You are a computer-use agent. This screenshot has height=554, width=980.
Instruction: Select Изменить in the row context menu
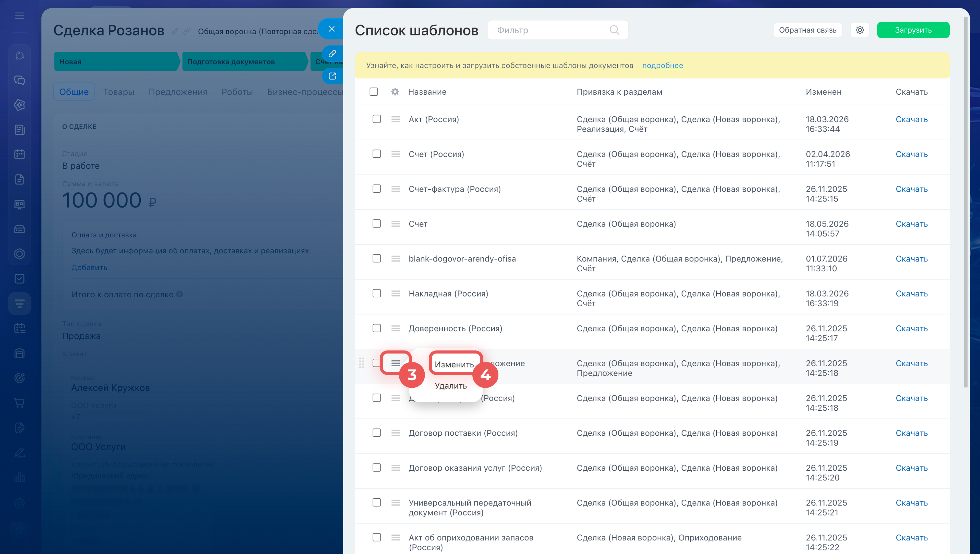tap(455, 364)
